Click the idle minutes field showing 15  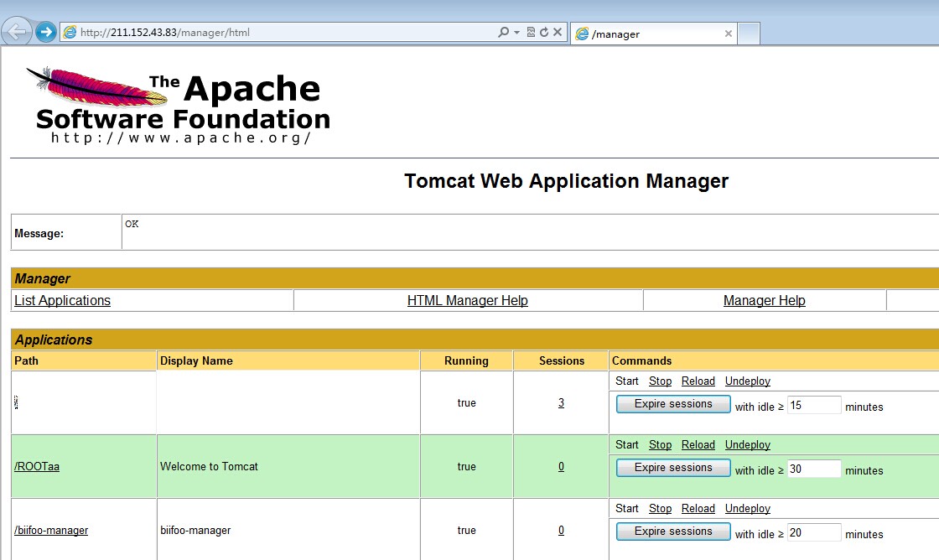pos(814,405)
